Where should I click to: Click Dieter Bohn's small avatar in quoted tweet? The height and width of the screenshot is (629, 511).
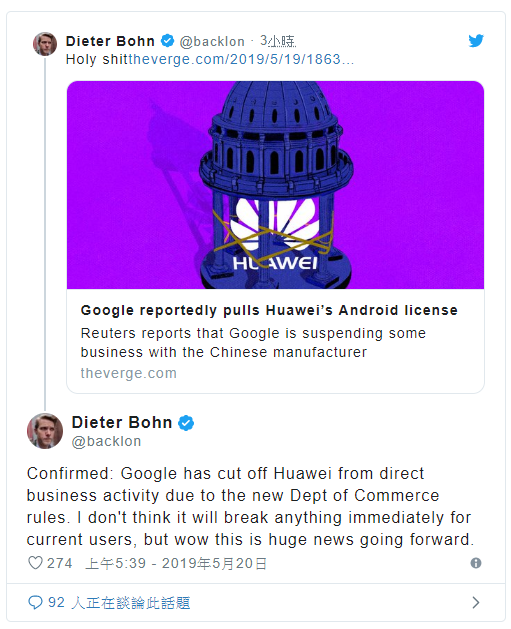(x=45, y=44)
